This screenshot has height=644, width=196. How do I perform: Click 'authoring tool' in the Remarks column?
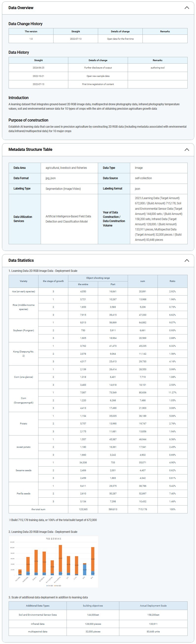click(x=158, y=68)
